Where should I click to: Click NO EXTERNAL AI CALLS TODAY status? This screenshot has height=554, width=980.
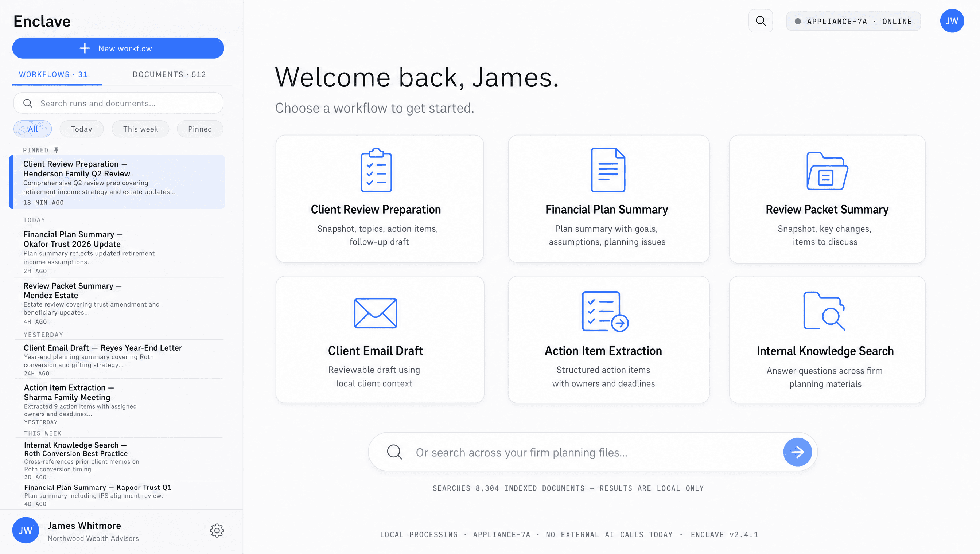tap(609, 535)
